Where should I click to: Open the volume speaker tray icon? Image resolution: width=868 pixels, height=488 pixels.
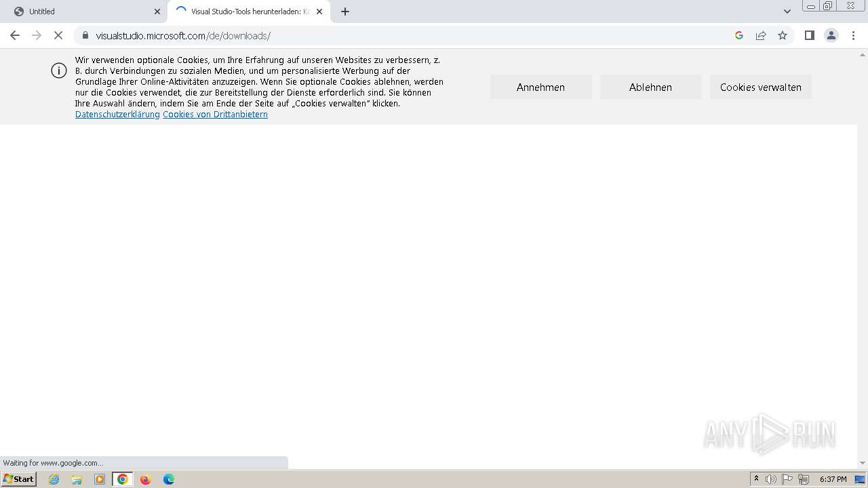click(771, 479)
